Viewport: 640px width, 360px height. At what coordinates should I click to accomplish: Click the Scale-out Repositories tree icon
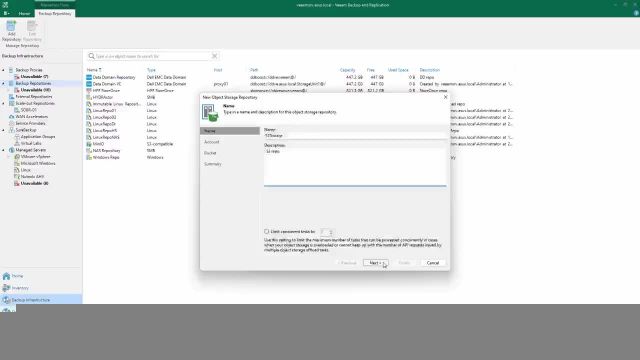tap(11, 104)
